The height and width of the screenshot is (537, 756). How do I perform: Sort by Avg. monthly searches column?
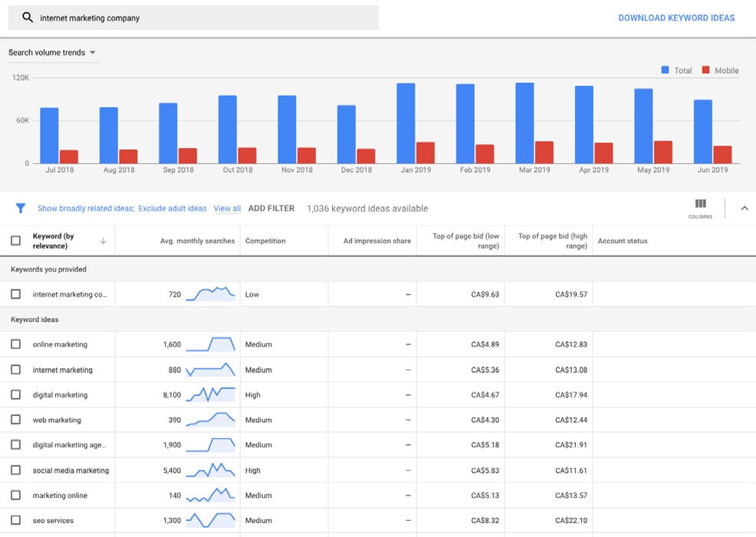pyautogui.click(x=197, y=241)
